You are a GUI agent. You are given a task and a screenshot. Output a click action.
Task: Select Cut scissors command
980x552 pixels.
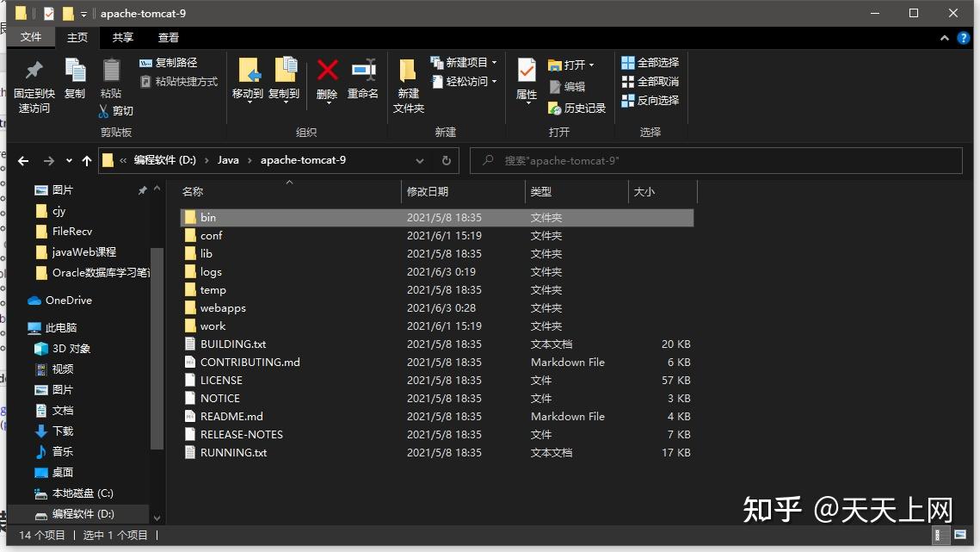point(116,111)
